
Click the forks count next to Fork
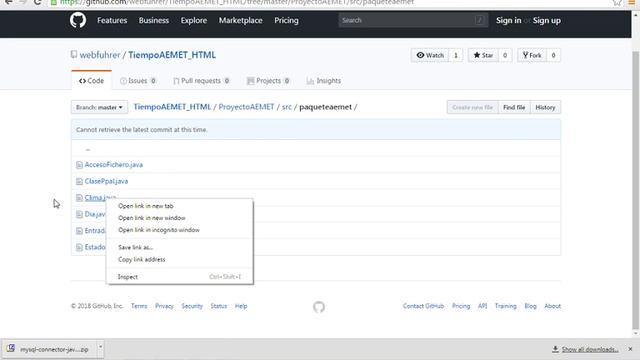point(553,55)
